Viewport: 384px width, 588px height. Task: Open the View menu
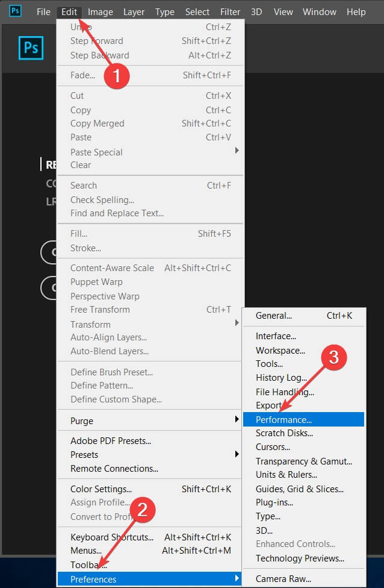pyautogui.click(x=283, y=12)
